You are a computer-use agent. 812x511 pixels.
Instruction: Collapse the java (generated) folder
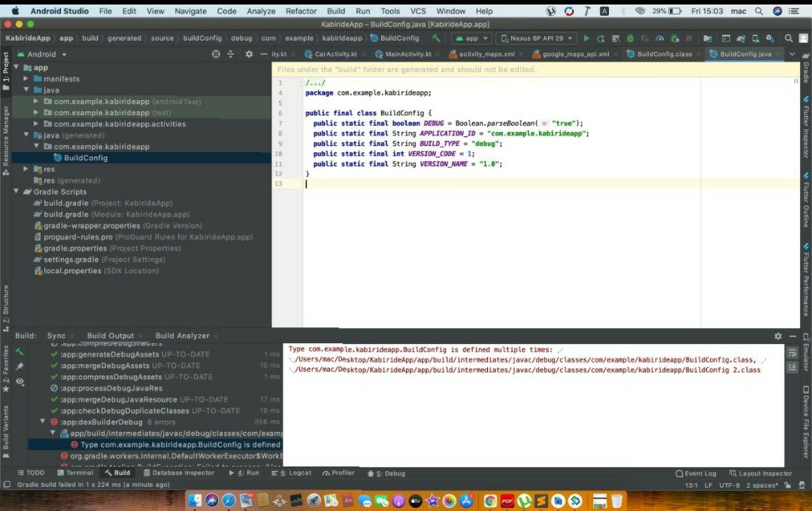click(x=26, y=135)
